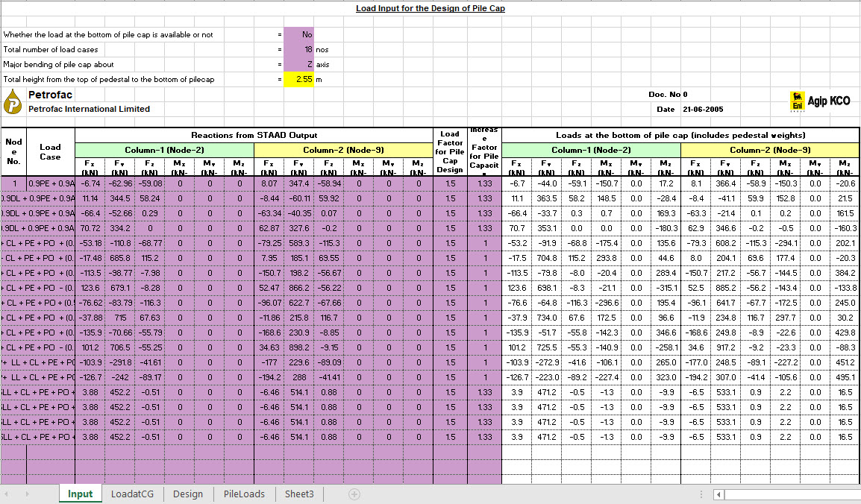861x504 pixels.
Task: Click the left arrow of the horizontal scrollbar
Action: click(x=718, y=494)
